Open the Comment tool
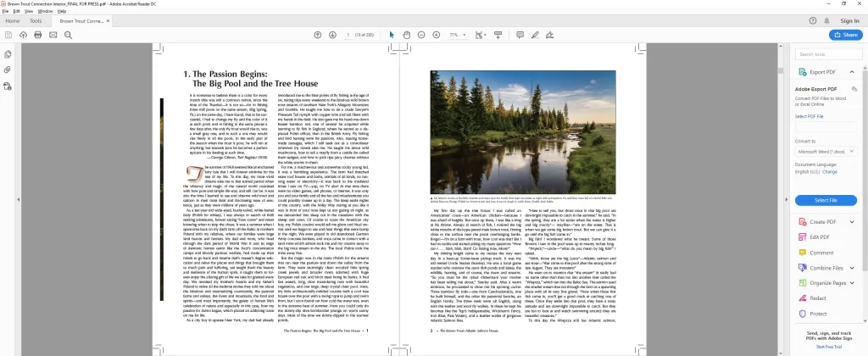868x356 pixels. (x=821, y=253)
